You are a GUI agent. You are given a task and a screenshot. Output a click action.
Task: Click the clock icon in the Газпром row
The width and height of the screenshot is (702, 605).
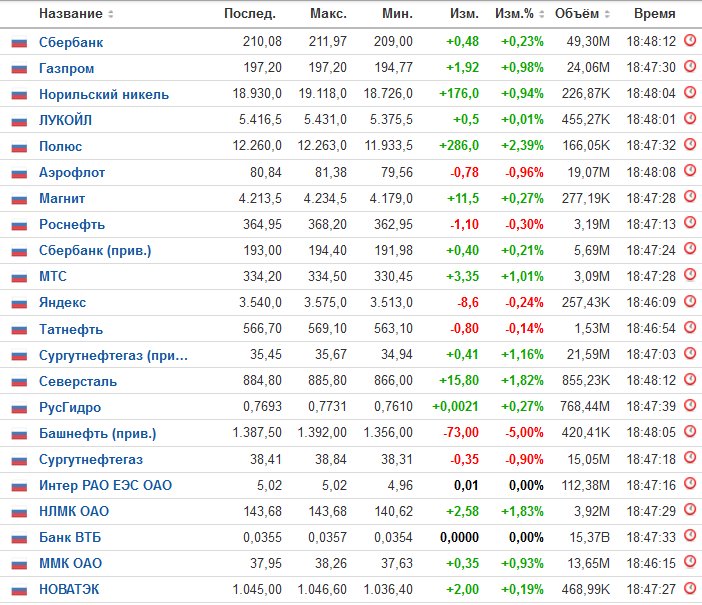point(690,67)
